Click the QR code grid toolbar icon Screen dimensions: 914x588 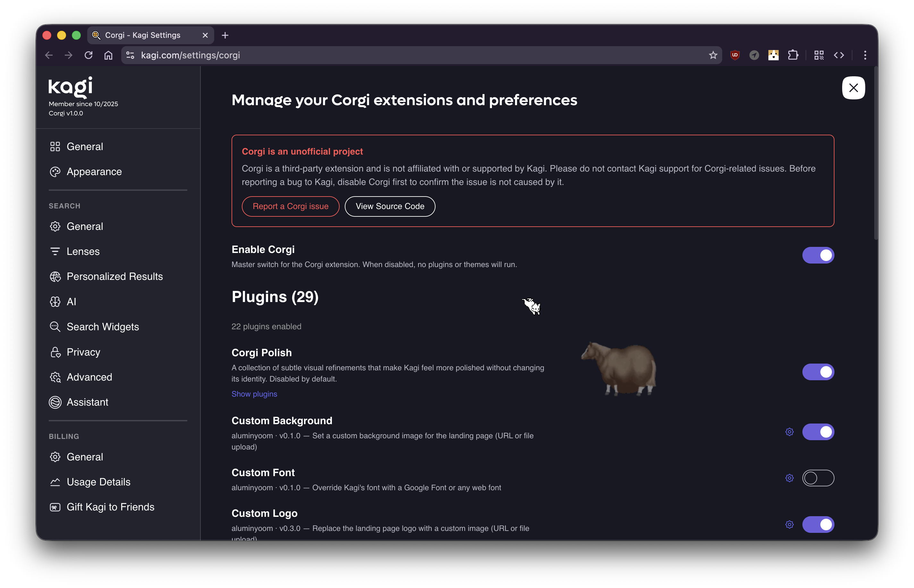click(818, 55)
